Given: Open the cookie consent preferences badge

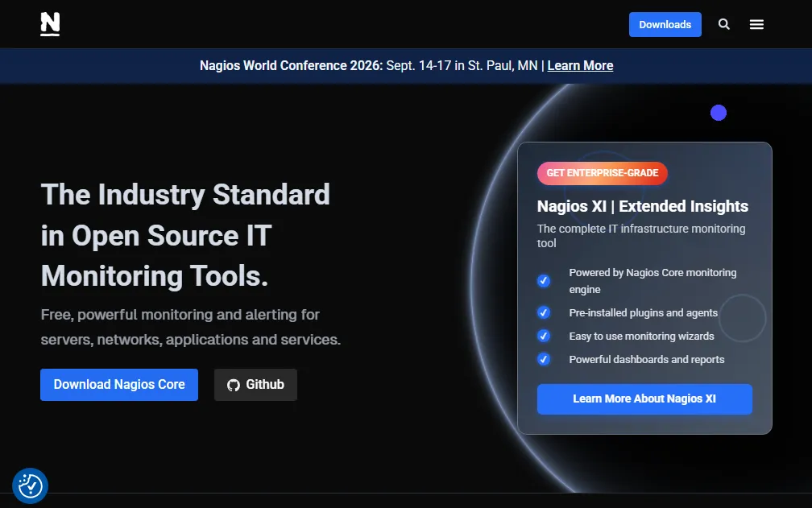Looking at the screenshot, I should click(30, 485).
